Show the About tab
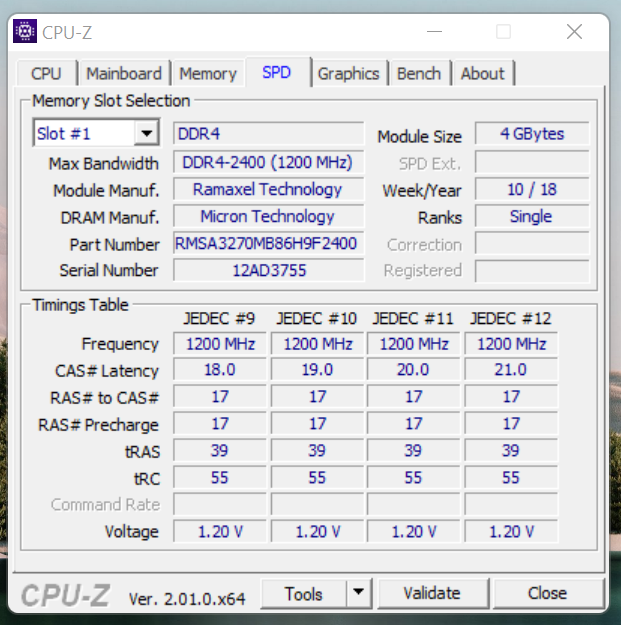 (482, 73)
